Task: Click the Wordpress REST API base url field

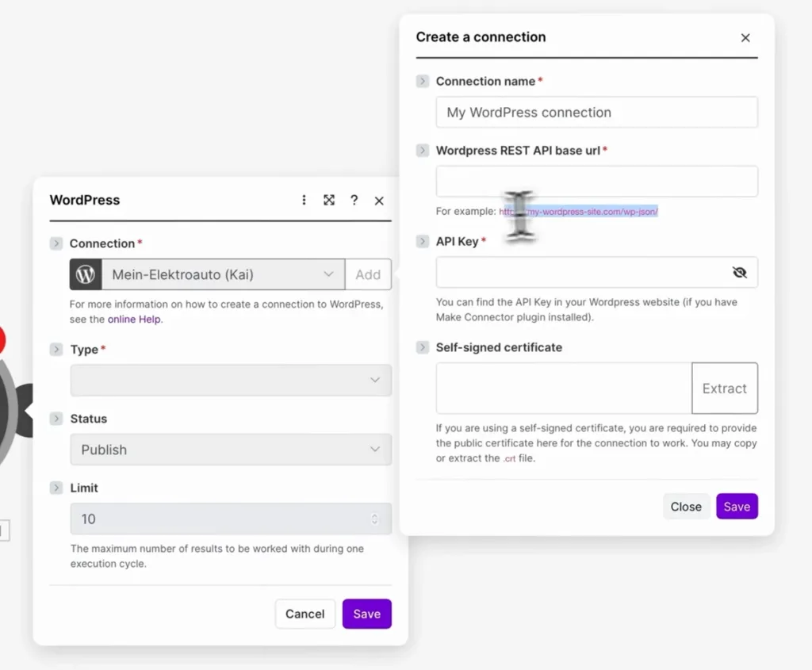Action: pos(596,182)
